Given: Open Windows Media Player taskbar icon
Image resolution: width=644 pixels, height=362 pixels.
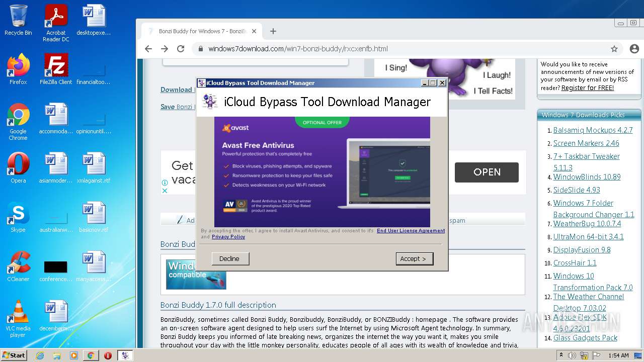Looking at the screenshot, I should 74,355.
